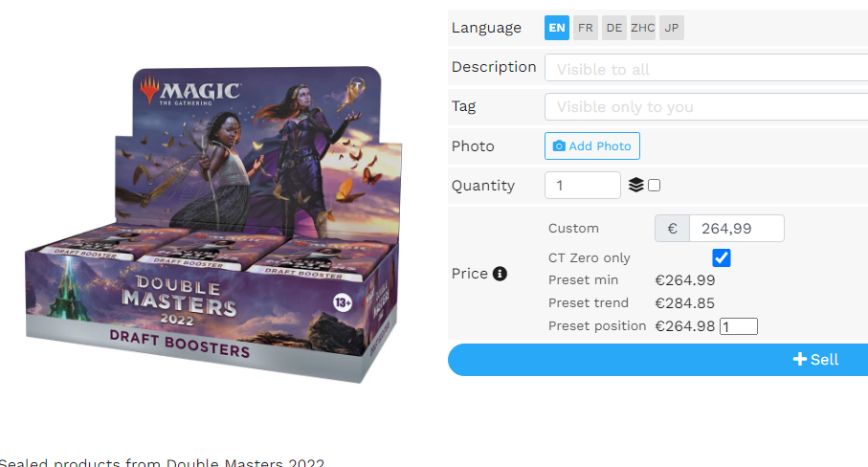The image size is (868, 467).
Task: Click the blue Sell button
Action: coord(657,360)
